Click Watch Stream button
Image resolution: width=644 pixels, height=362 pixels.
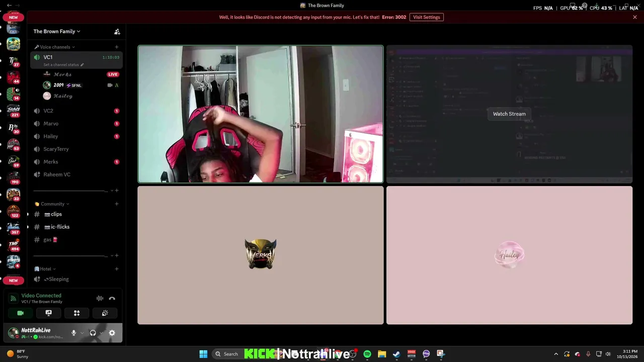[x=509, y=114]
